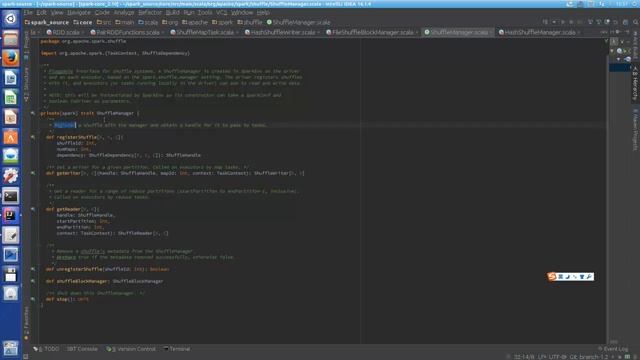Viewport: 640px width, 360px height.
Task: Open run configuration dropdown arrow in toolbar
Action: pos(554,22)
